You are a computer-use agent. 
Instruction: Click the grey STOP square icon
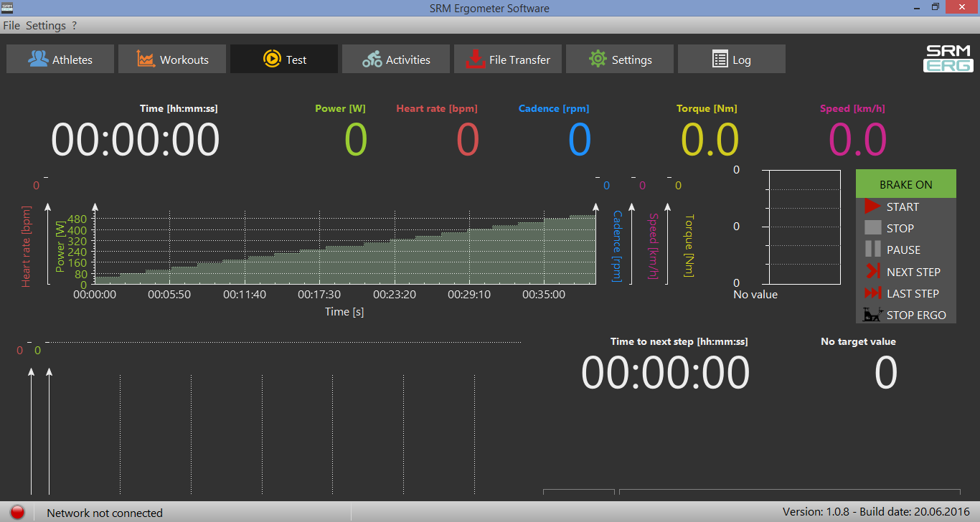click(872, 228)
